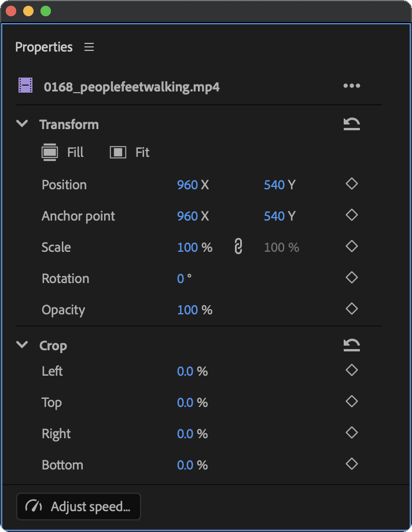
Task: Click the Adjust speed button
Action: [79, 507]
